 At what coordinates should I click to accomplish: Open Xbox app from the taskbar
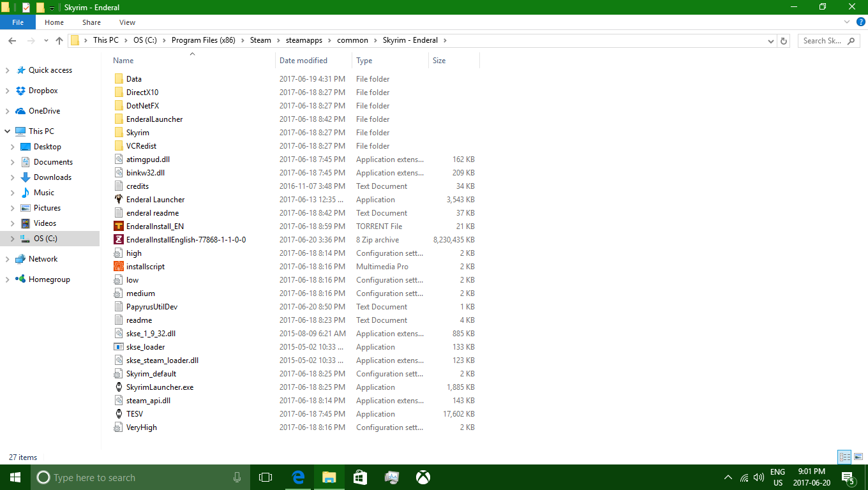[423, 477]
